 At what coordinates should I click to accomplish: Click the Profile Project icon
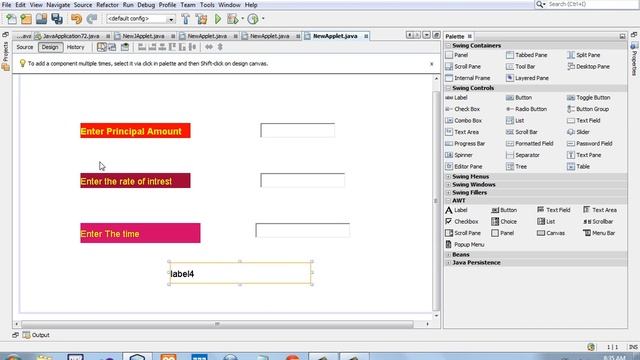[x=253, y=19]
